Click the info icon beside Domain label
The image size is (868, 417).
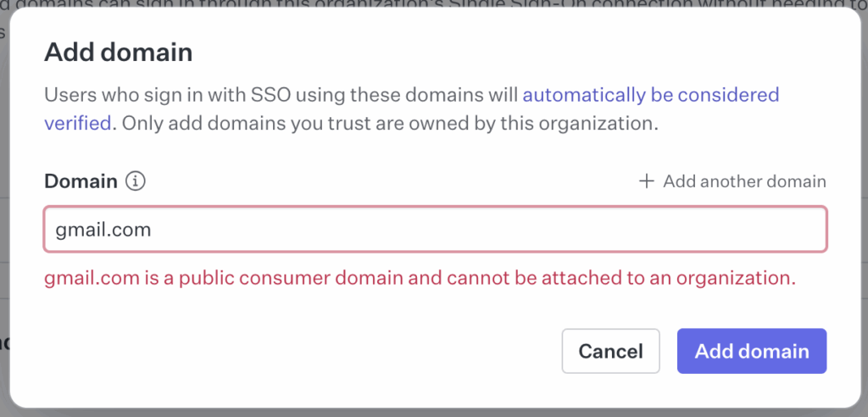pyautogui.click(x=135, y=181)
